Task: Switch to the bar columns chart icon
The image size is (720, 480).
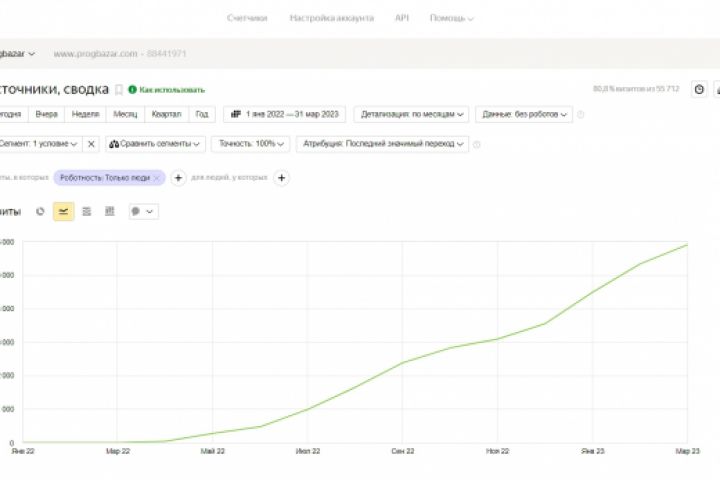Action: coord(110,211)
